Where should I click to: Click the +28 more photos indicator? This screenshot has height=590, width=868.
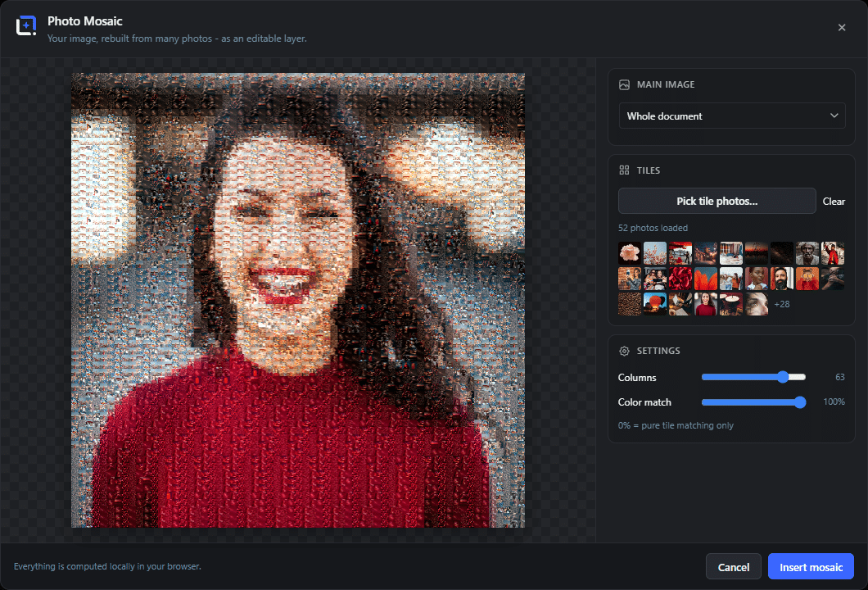782,304
